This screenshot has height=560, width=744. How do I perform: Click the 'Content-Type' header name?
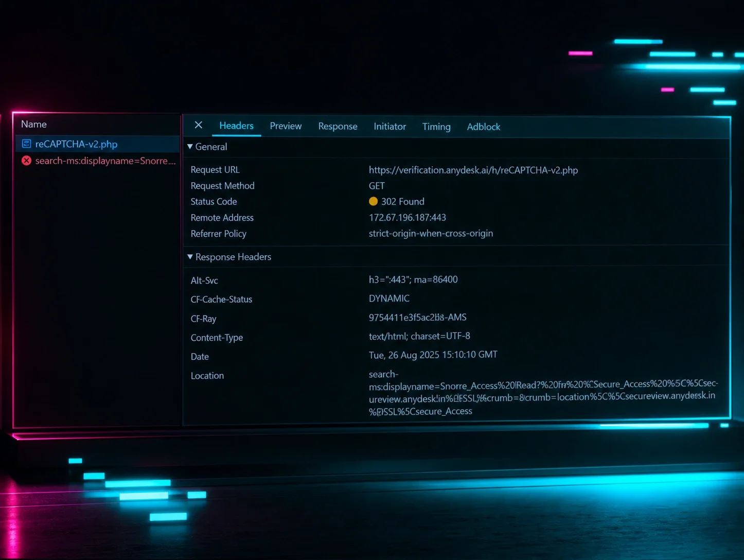pyautogui.click(x=217, y=338)
